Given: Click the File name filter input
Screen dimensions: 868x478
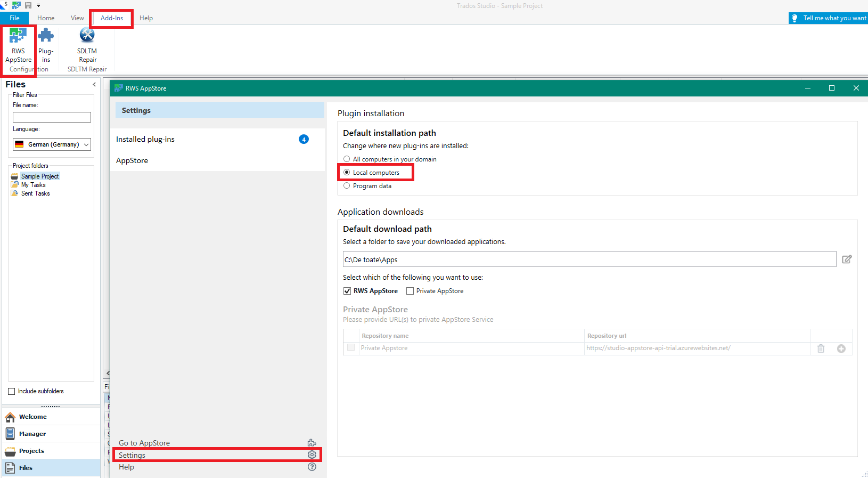Looking at the screenshot, I should 52,117.
